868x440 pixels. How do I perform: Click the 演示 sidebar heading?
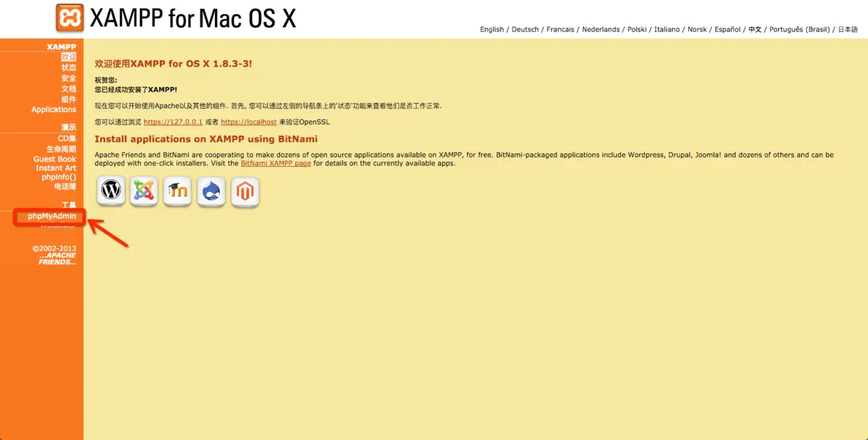[69, 128]
